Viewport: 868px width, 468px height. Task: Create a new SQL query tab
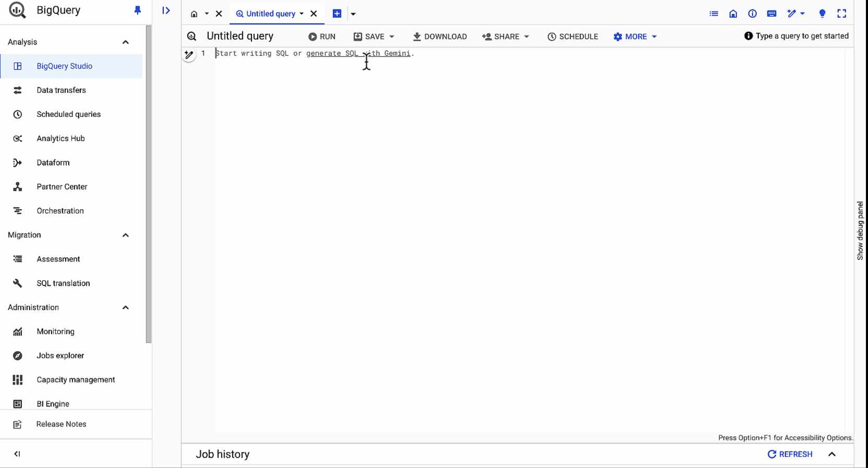(x=337, y=14)
